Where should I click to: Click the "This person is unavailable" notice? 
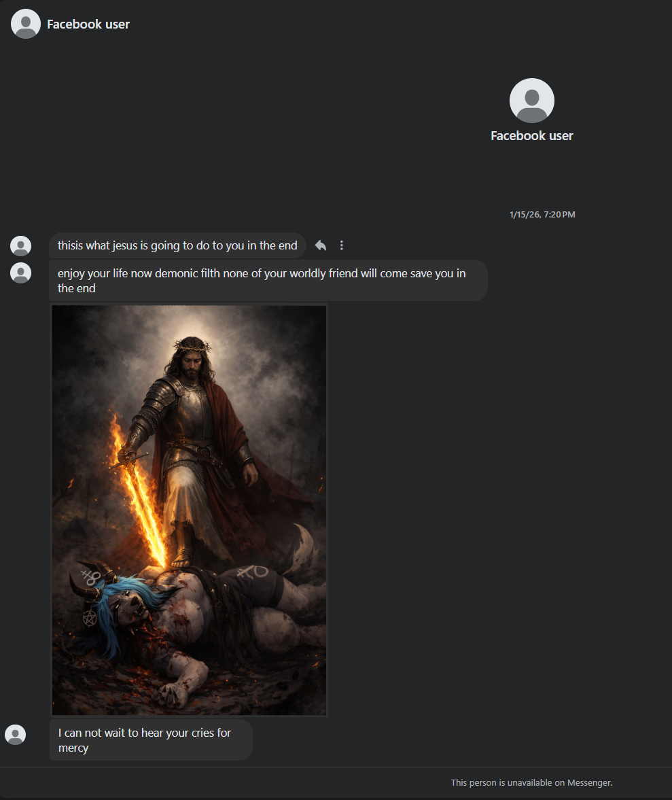click(531, 783)
